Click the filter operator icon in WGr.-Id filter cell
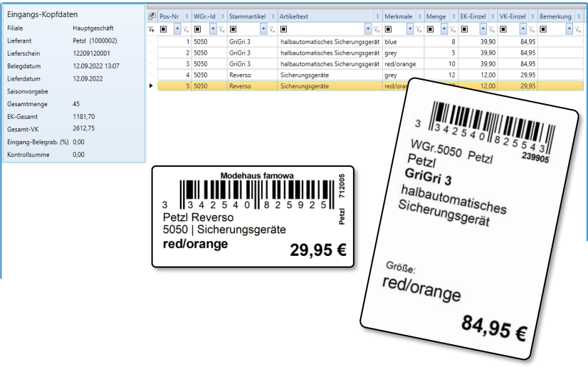Screen dimensions: 588x367 click(x=198, y=29)
